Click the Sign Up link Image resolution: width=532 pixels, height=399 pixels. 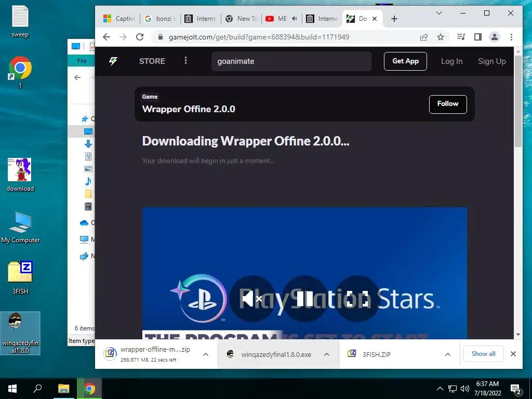[492, 61]
